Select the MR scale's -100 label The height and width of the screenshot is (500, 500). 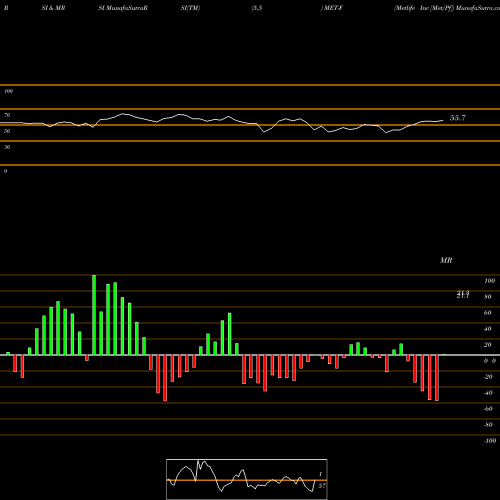490,441
